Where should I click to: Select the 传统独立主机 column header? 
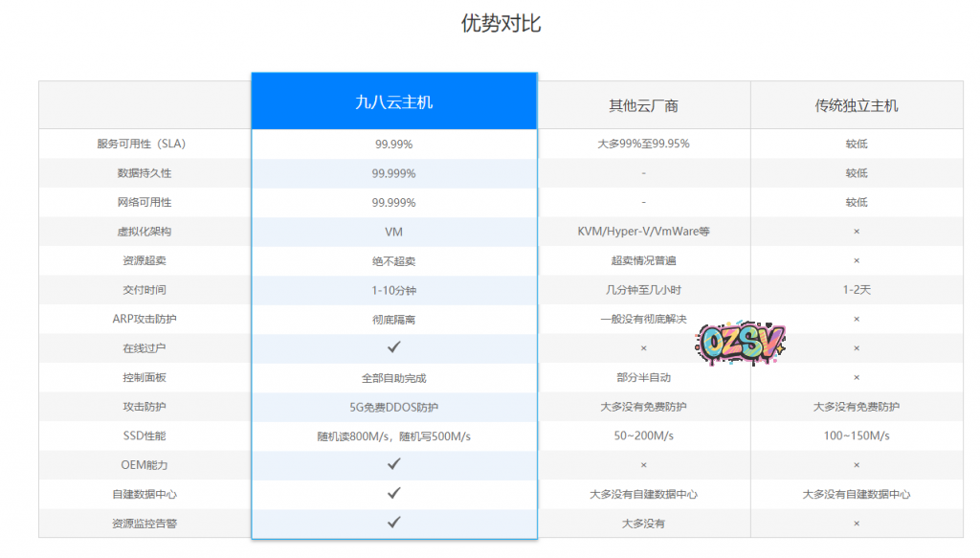[857, 105]
